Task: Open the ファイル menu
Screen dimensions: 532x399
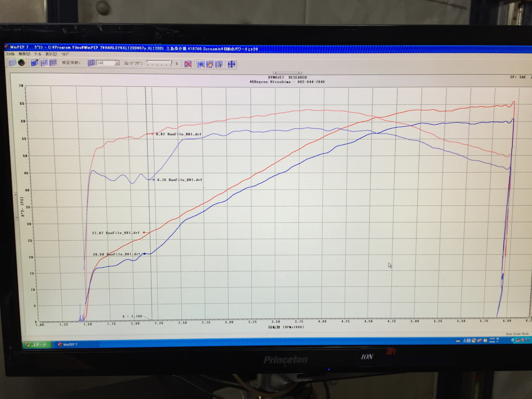Action: point(10,54)
